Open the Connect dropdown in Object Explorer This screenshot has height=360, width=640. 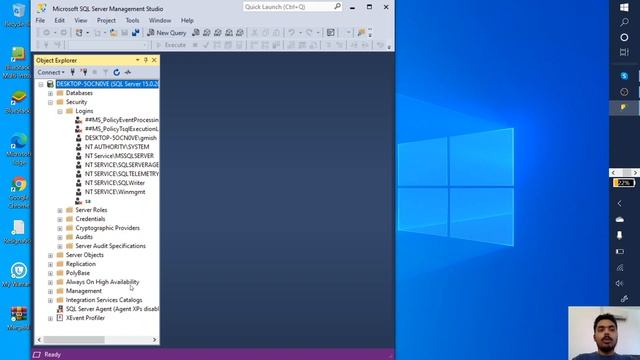click(51, 72)
